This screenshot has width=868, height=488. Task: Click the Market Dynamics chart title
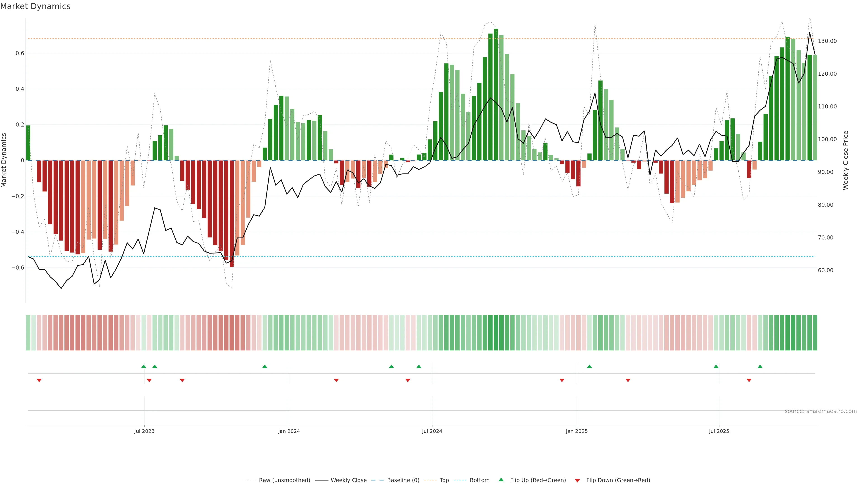pyautogui.click(x=35, y=6)
